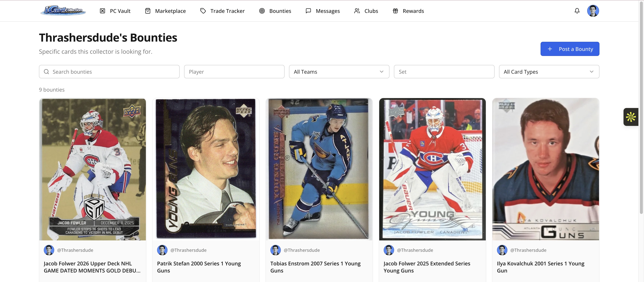Click the plus icon in Post a Bounty
The image size is (644, 282).
[550, 49]
